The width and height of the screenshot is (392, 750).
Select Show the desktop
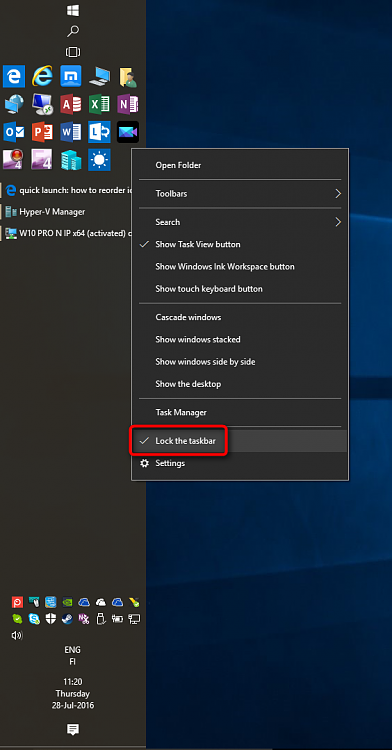[x=239, y=384]
